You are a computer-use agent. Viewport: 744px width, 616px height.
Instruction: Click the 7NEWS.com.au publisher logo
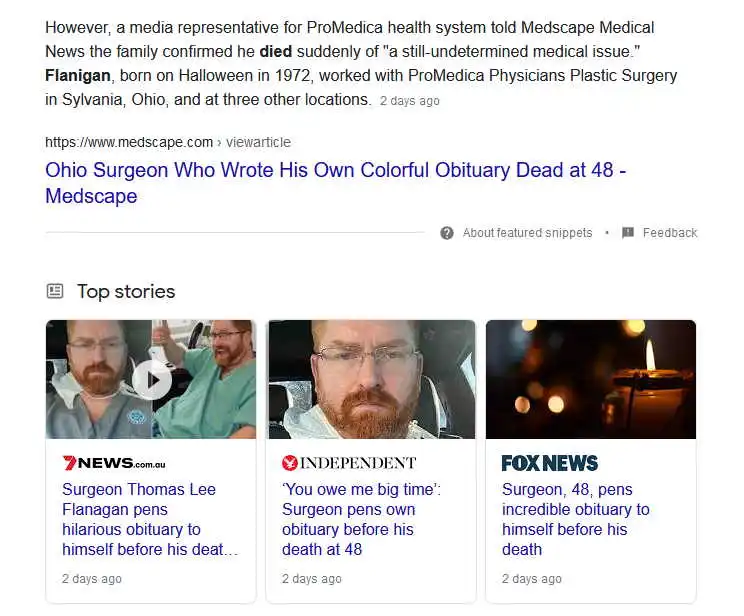pos(114,463)
